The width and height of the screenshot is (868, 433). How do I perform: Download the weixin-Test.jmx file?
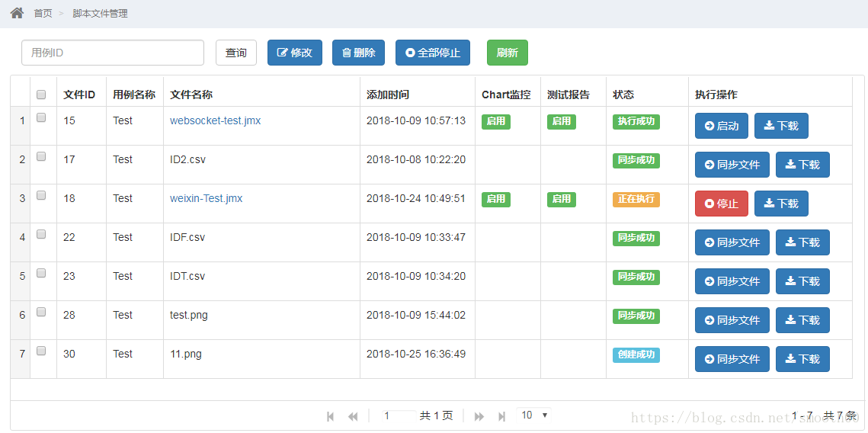click(781, 204)
